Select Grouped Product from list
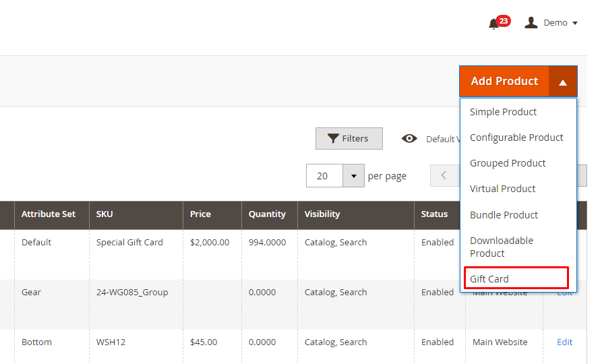 508,163
